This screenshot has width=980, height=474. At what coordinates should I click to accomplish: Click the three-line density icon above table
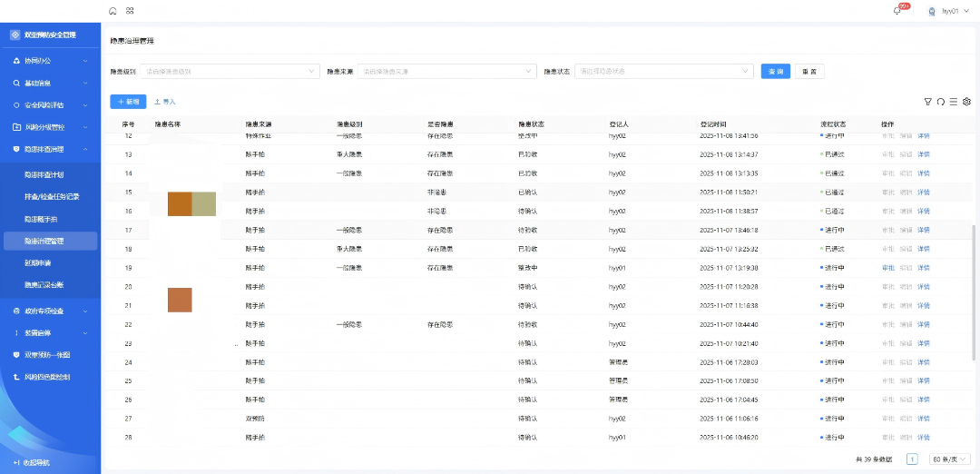(954, 102)
